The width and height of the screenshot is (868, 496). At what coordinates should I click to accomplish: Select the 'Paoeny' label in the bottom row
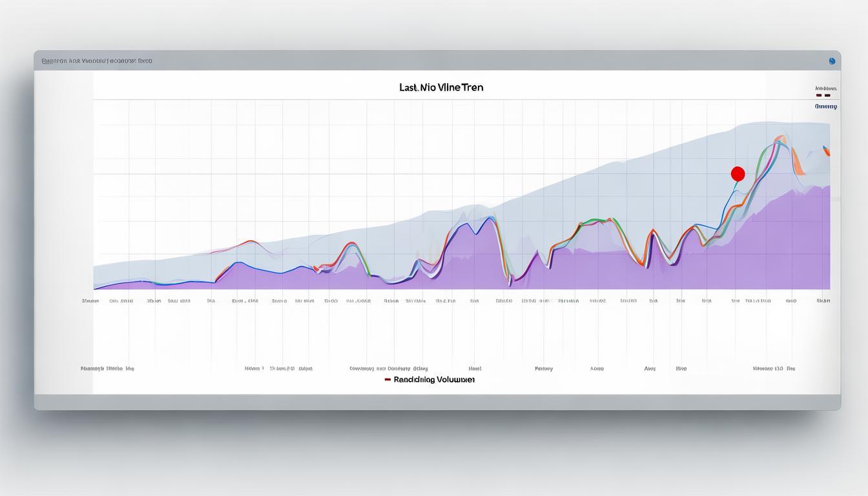[543, 369]
